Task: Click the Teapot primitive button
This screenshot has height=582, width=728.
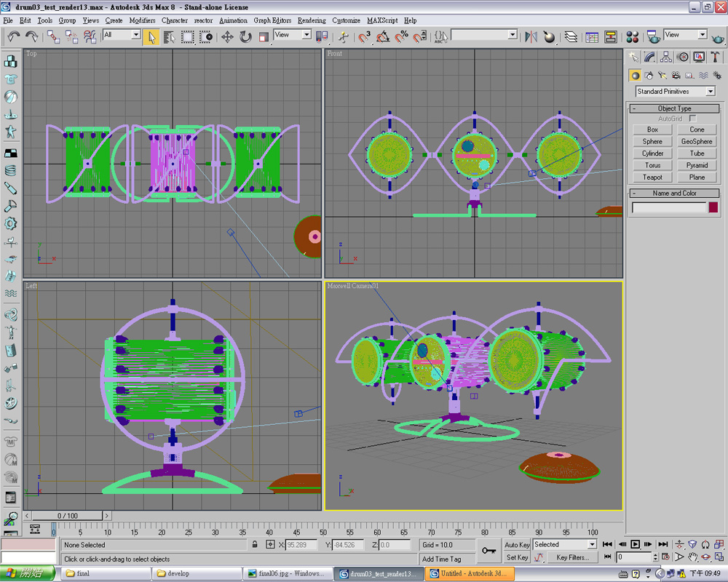Action: pos(652,178)
